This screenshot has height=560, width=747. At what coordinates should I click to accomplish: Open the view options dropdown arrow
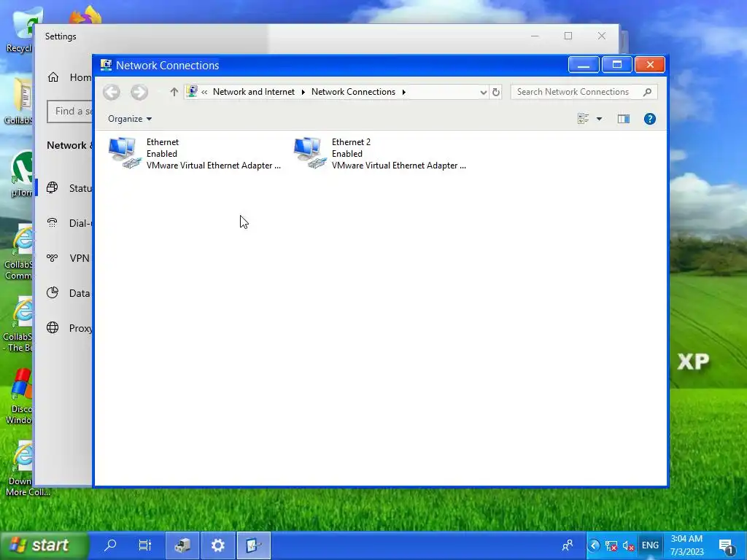point(600,119)
